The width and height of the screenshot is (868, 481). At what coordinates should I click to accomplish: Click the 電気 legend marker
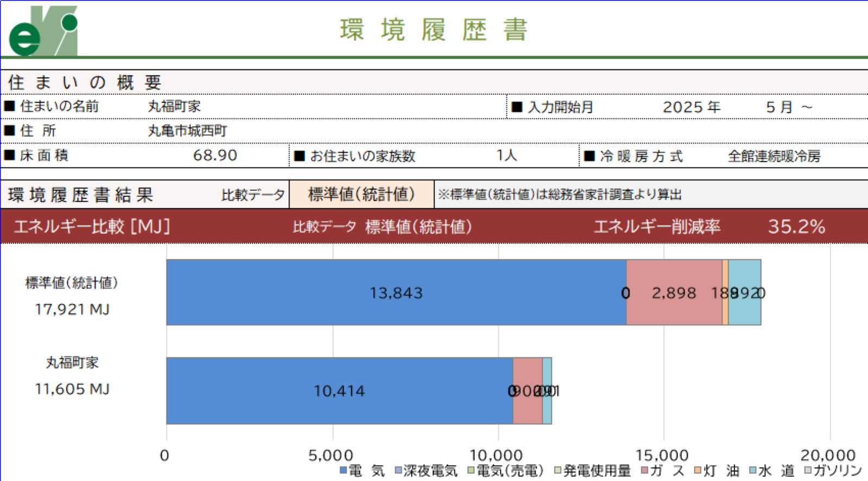click(x=343, y=470)
